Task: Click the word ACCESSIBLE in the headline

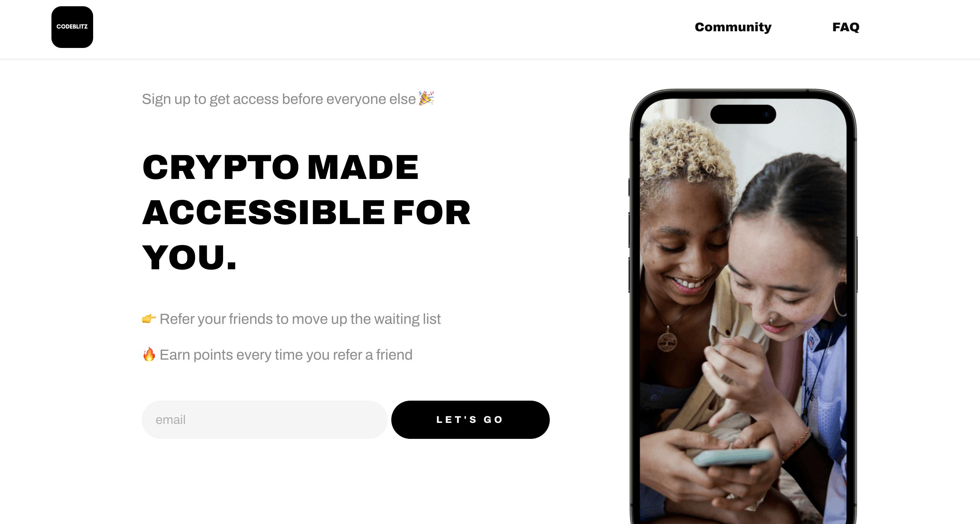Action: [263, 212]
